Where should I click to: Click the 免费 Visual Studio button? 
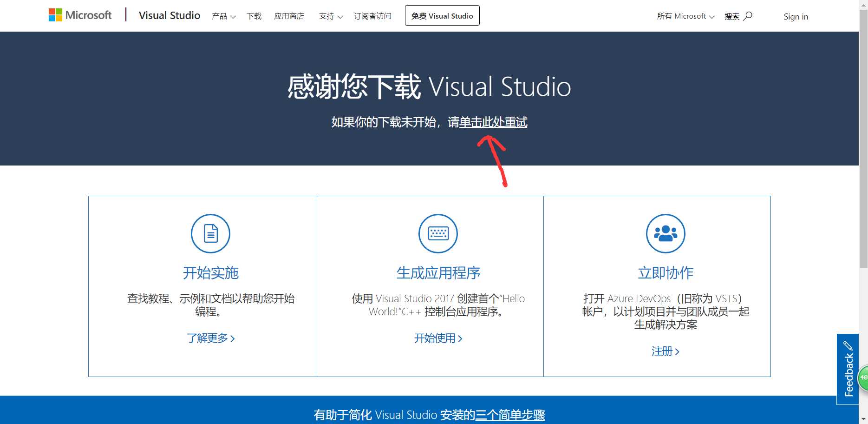(442, 15)
